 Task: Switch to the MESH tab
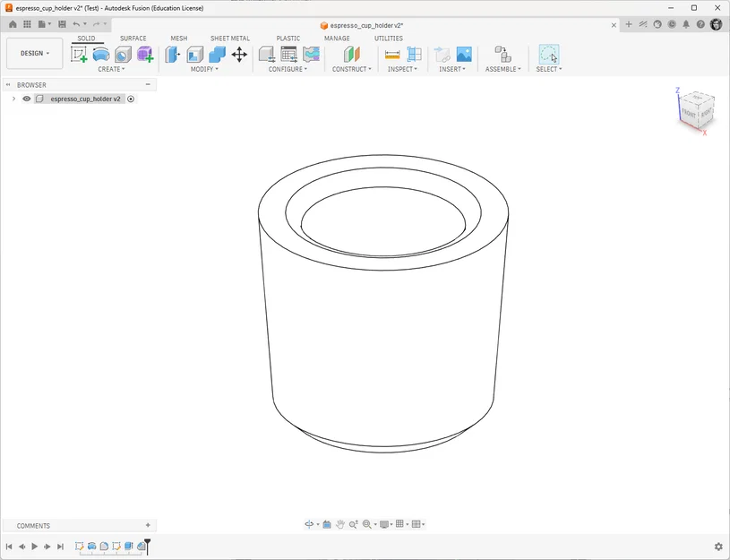coord(179,39)
